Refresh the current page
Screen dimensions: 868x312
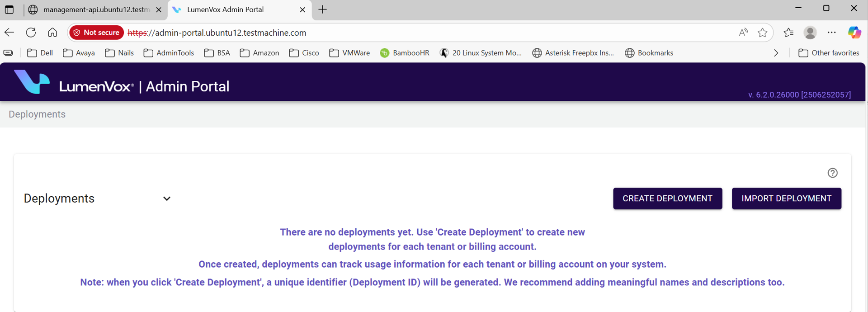[31, 33]
